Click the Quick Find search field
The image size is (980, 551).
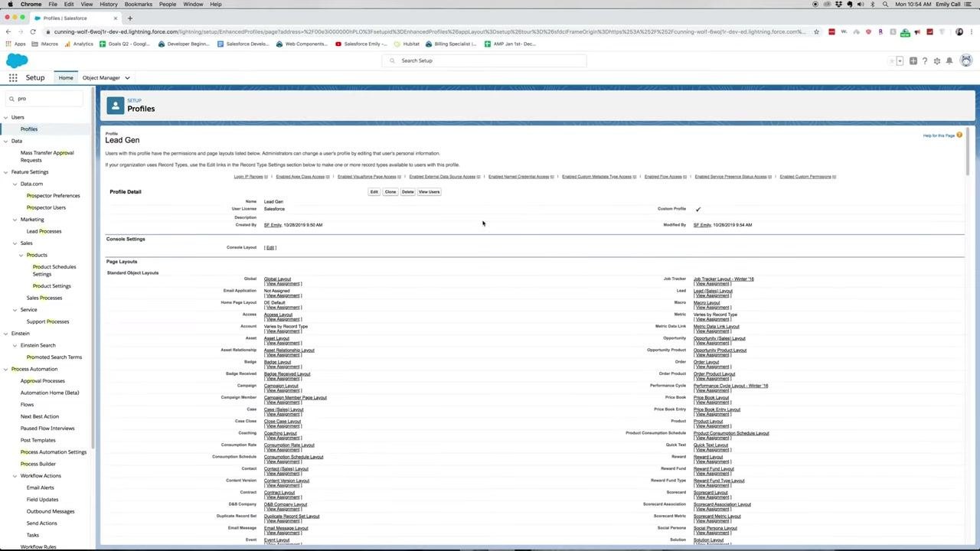(44, 99)
